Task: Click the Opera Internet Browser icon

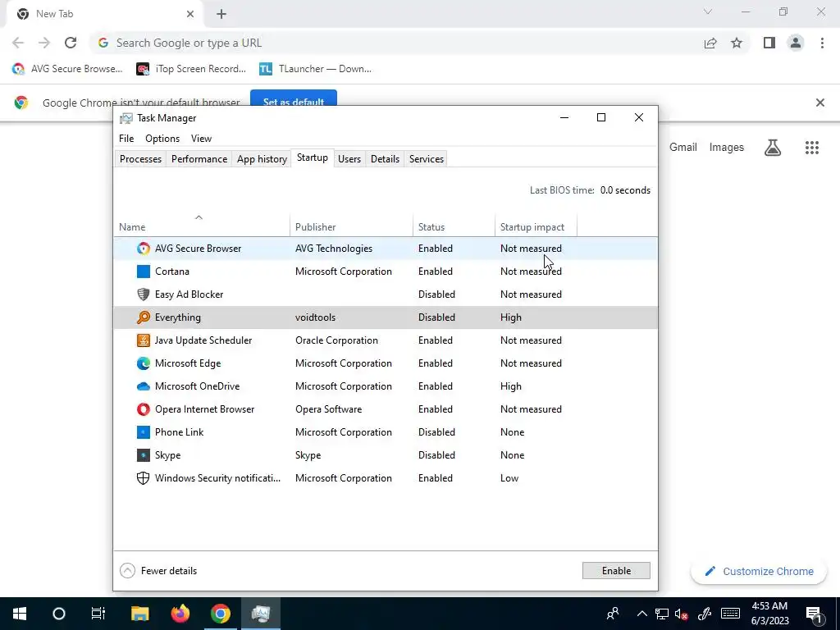Action: point(143,409)
